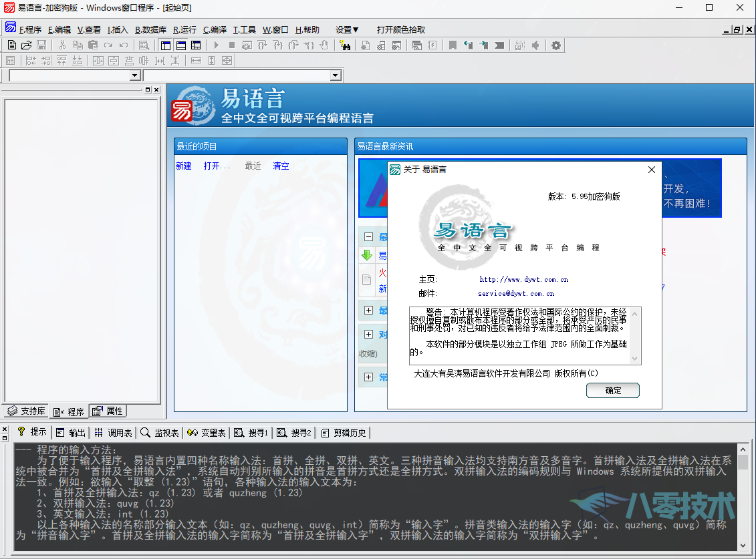Image resolution: width=756 pixels, height=559 pixels.
Task: Click scroll down arrow in warning text box
Action: 634,359
